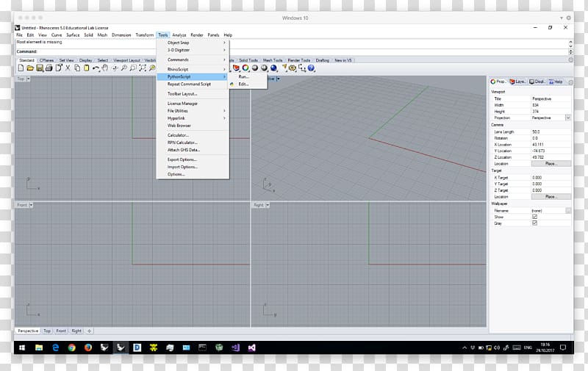Expand the Object Snap submenu
This screenshot has width=588, height=371.
[193, 43]
